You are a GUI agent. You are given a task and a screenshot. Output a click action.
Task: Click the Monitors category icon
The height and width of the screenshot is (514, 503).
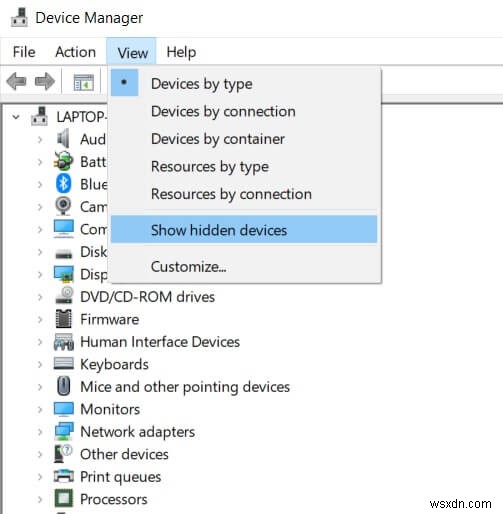[x=64, y=409]
